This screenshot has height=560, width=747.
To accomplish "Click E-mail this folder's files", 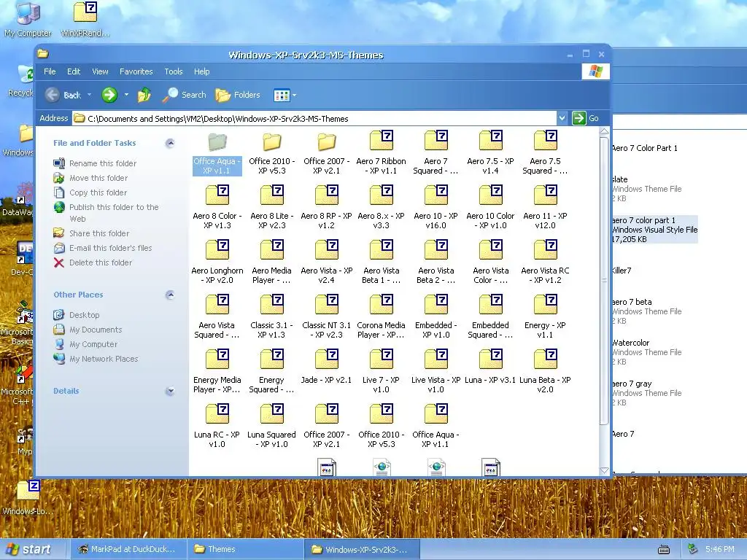I will pyautogui.click(x=102, y=248).
